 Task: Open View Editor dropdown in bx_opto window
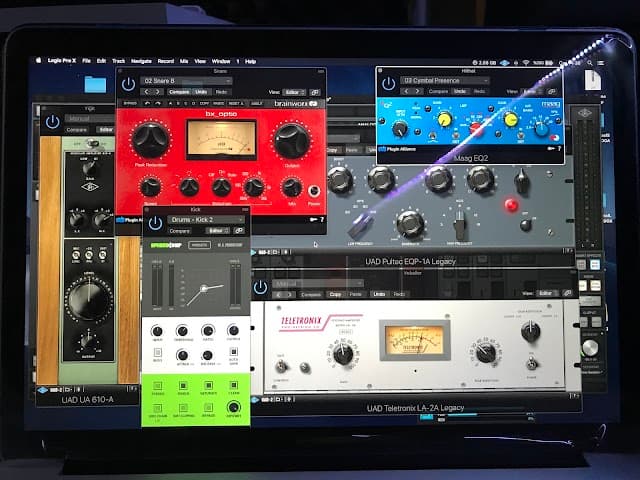tap(295, 92)
